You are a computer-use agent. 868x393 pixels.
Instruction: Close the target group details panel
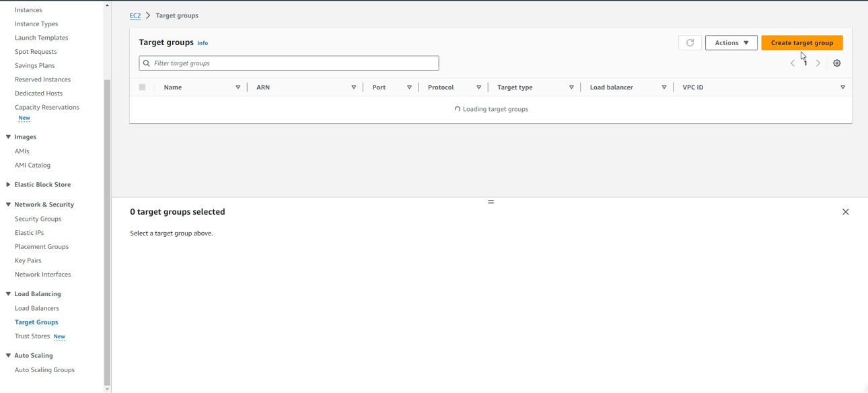pyautogui.click(x=845, y=212)
